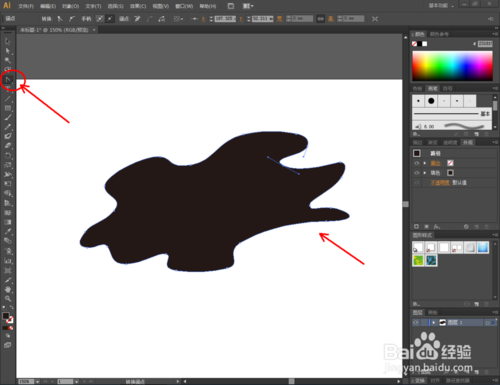
Task: Swap fill and stroke in toolbox
Action: pos(12,307)
